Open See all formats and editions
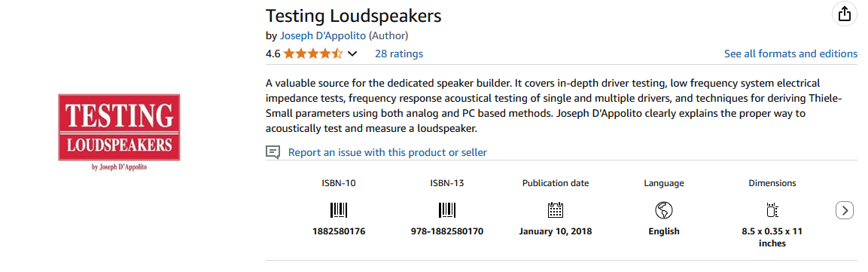 [790, 53]
